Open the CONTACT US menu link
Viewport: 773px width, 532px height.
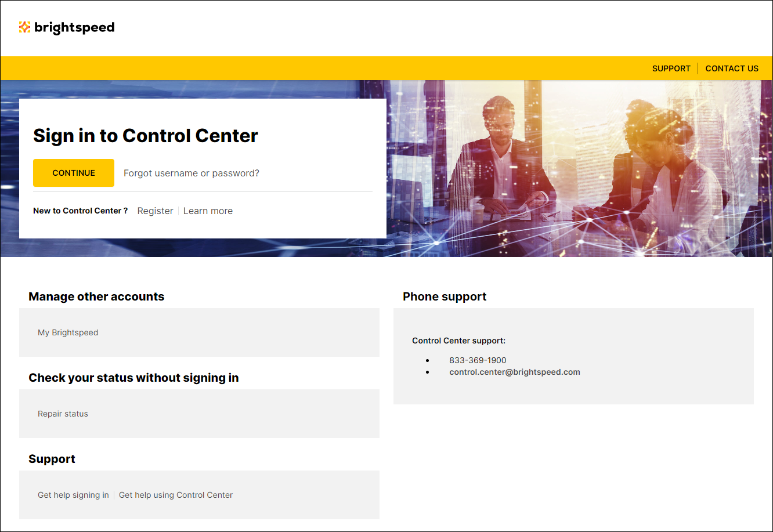(x=732, y=68)
